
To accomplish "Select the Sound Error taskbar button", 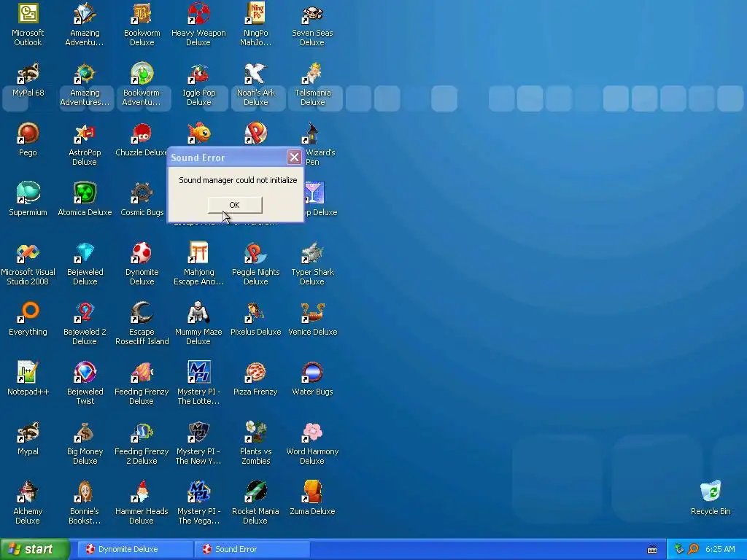I will click(252, 549).
